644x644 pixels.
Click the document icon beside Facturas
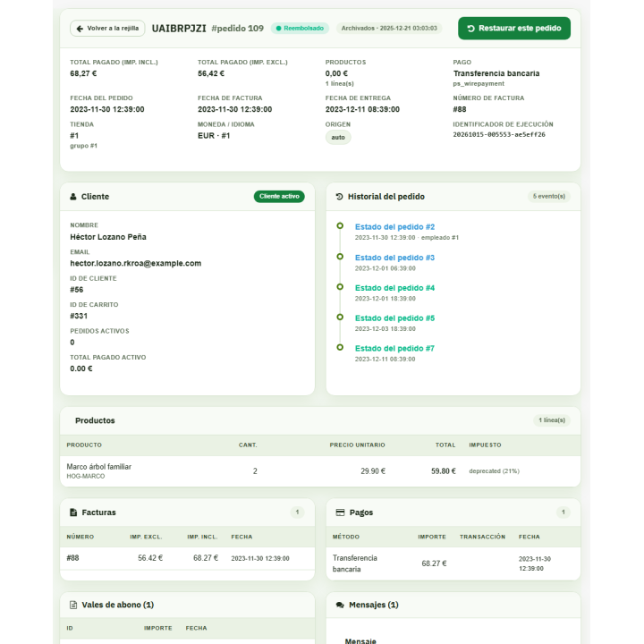pos(73,513)
